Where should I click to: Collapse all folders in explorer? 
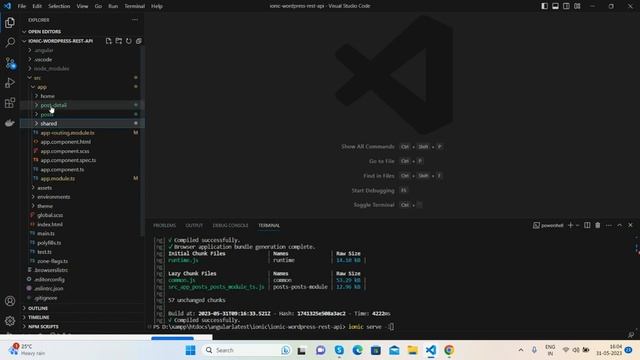(139, 41)
